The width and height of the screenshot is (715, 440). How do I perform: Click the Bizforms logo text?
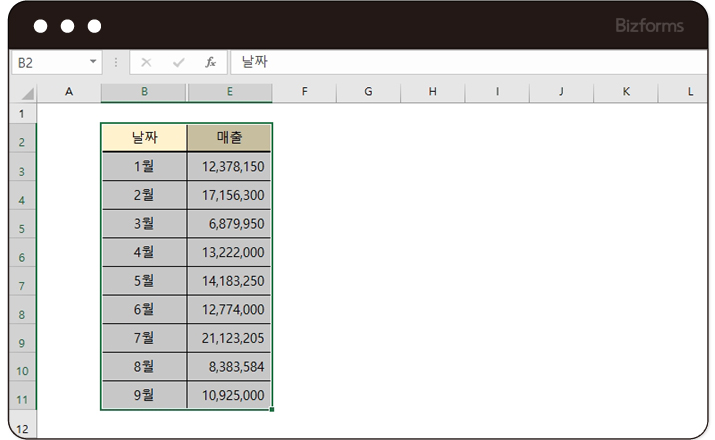651,26
